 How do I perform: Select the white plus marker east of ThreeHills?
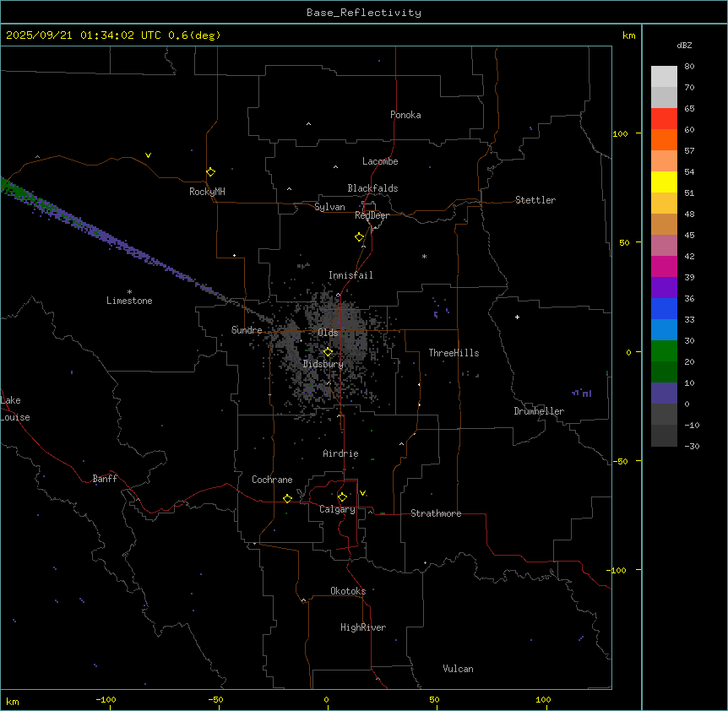(x=517, y=318)
